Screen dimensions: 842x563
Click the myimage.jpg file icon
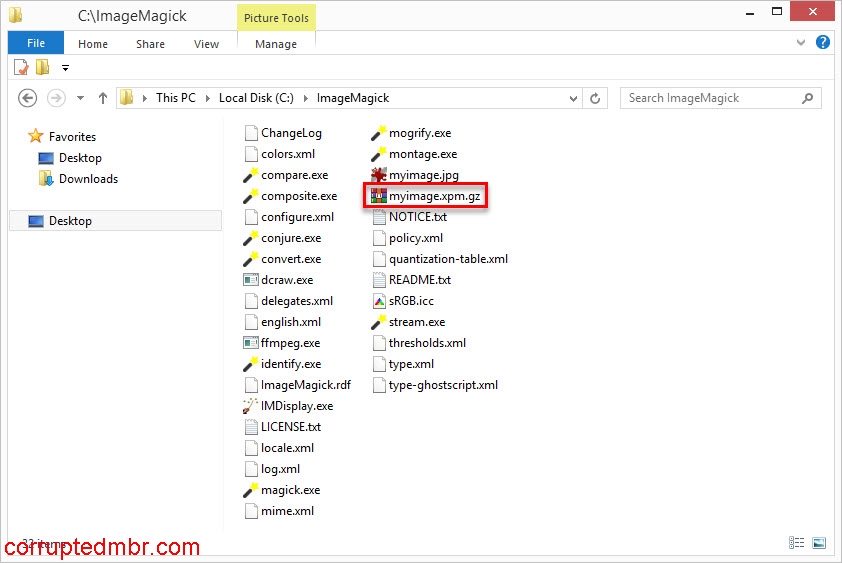tap(379, 175)
